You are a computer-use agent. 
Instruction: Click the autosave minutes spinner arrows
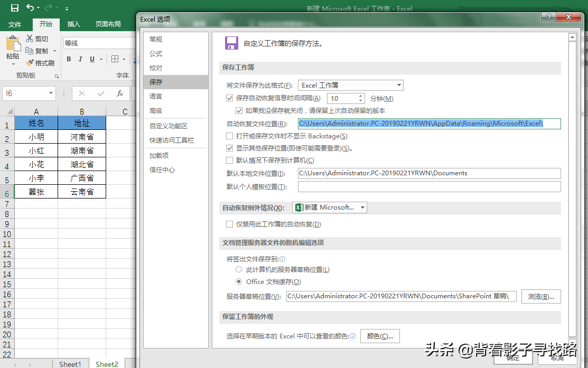[360, 99]
